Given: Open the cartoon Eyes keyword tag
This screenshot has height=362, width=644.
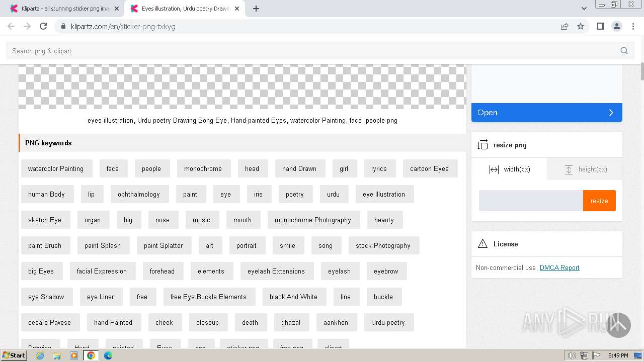Looking at the screenshot, I should click(x=429, y=168).
